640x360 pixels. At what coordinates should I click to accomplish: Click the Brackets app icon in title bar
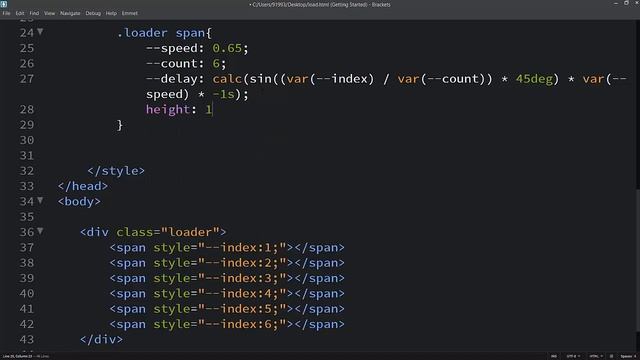coord(4,4)
